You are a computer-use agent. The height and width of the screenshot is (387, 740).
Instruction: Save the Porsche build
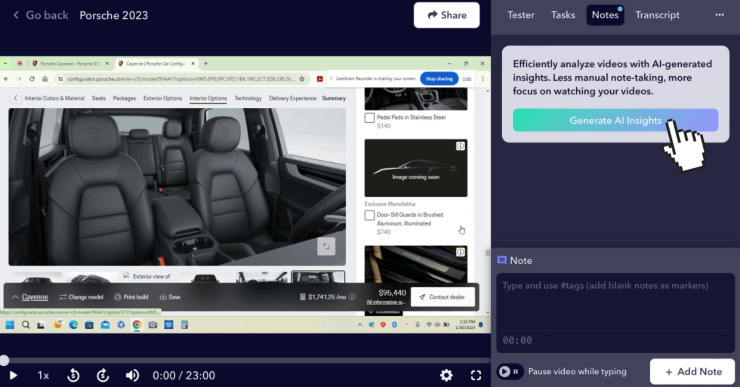click(170, 297)
